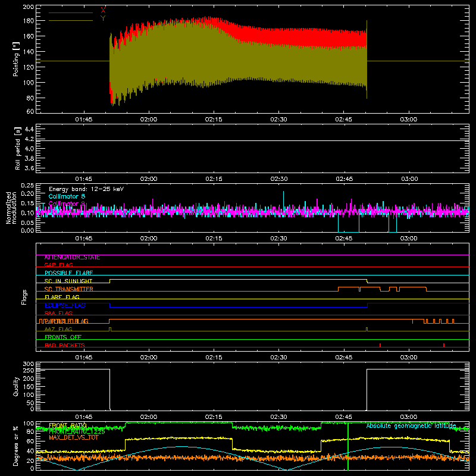Select the ATTENUATOR_STATE flag label
The image size is (476, 476).
72,258
